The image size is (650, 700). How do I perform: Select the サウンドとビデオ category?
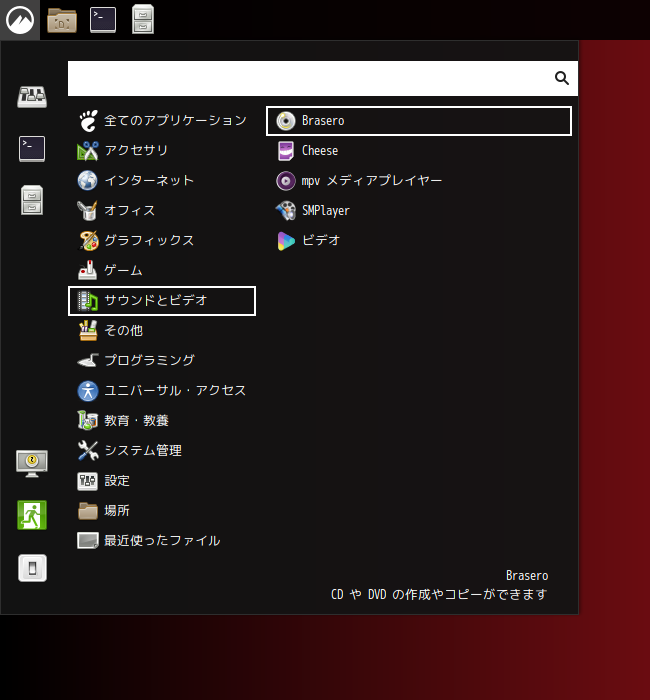(162, 301)
